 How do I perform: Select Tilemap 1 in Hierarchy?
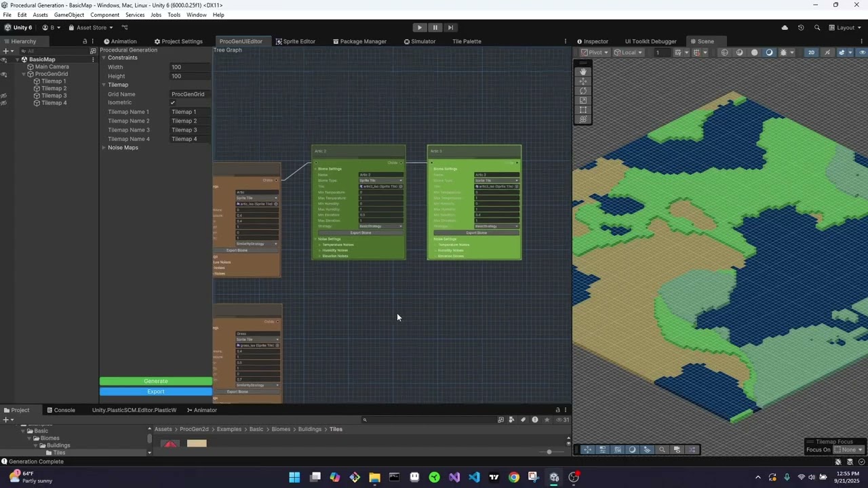click(54, 81)
